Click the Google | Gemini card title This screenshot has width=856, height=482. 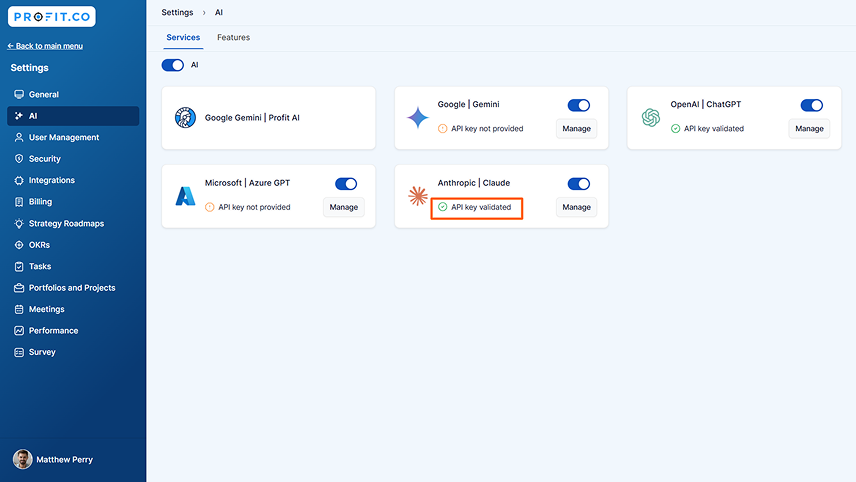468,104
